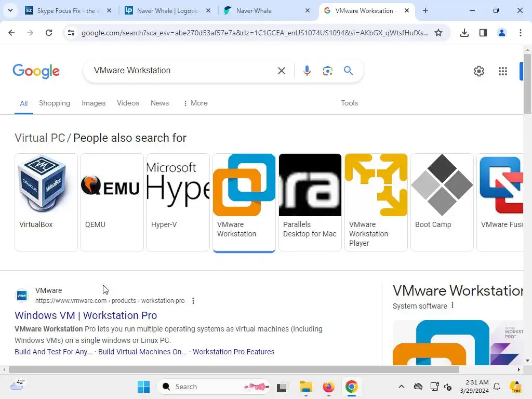
Task: Select the Videos results tab
Action: click(128, 103)
